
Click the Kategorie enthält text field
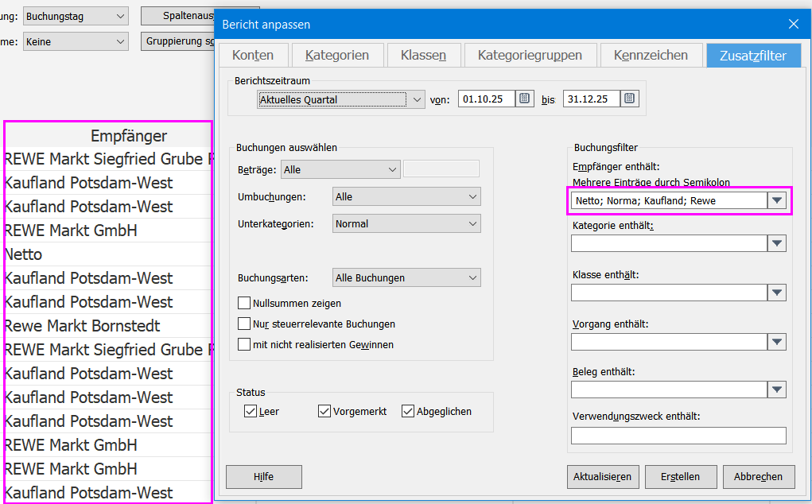tap(669, 243)
